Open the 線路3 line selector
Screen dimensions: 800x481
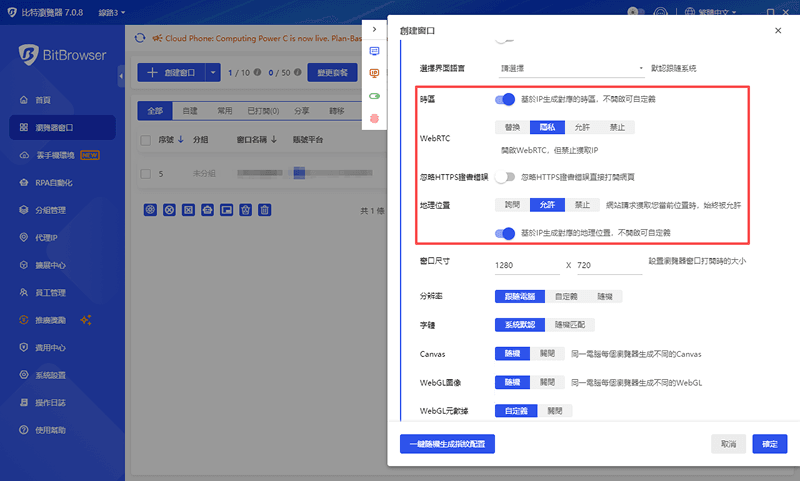pyautogui.click(x=103, y=13)
